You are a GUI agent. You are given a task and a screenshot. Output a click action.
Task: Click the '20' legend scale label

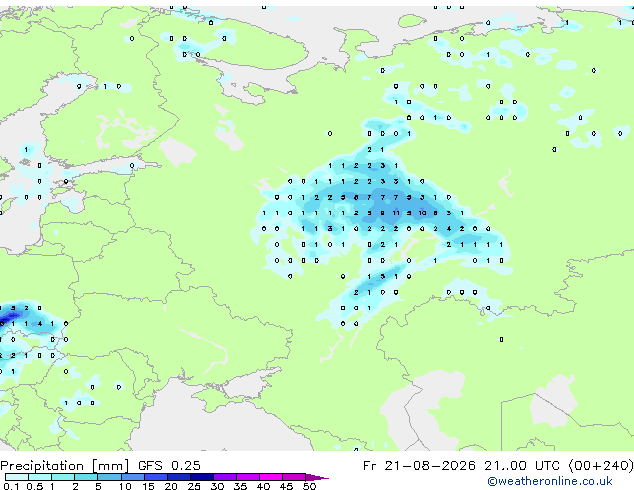click(x=171, y=486)
